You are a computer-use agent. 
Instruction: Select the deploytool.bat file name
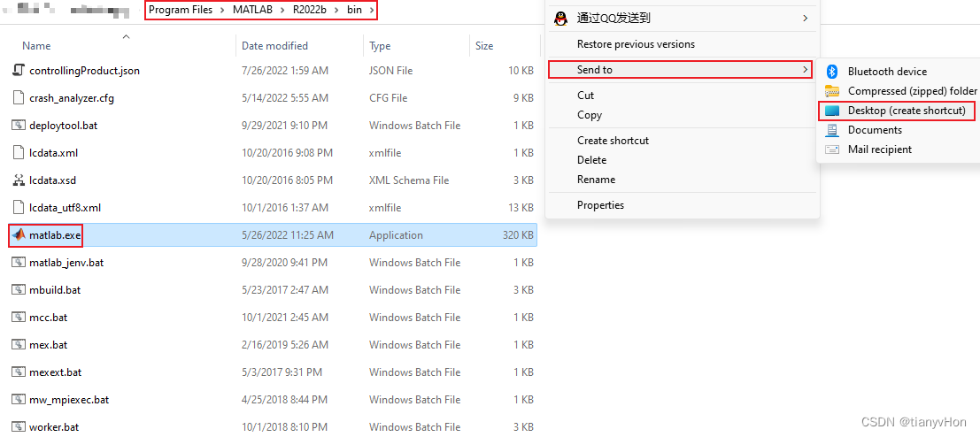pyautogui.click(x=63, y=126)
